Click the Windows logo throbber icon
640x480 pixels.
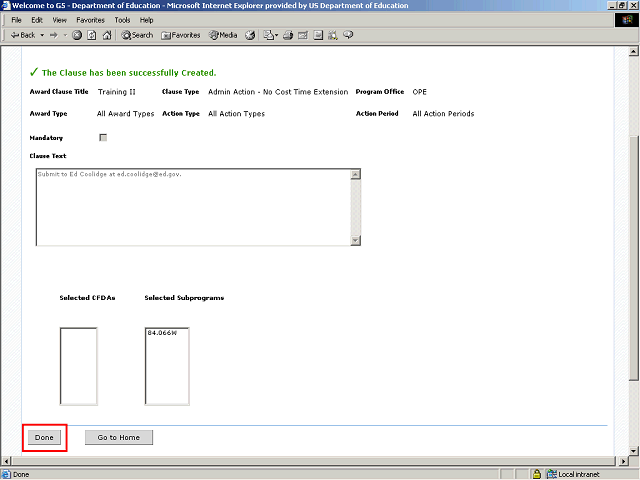click(627, 20)
